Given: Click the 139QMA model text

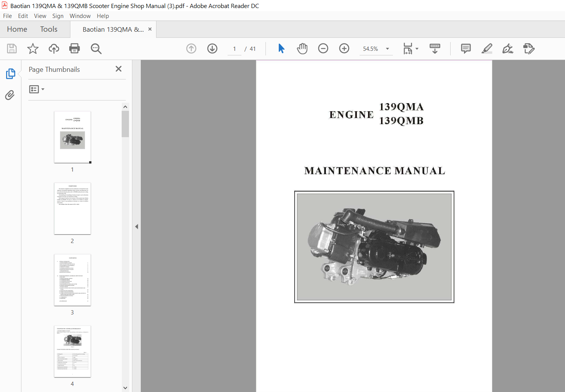Looking at the screenshot, I should point(401,107).
